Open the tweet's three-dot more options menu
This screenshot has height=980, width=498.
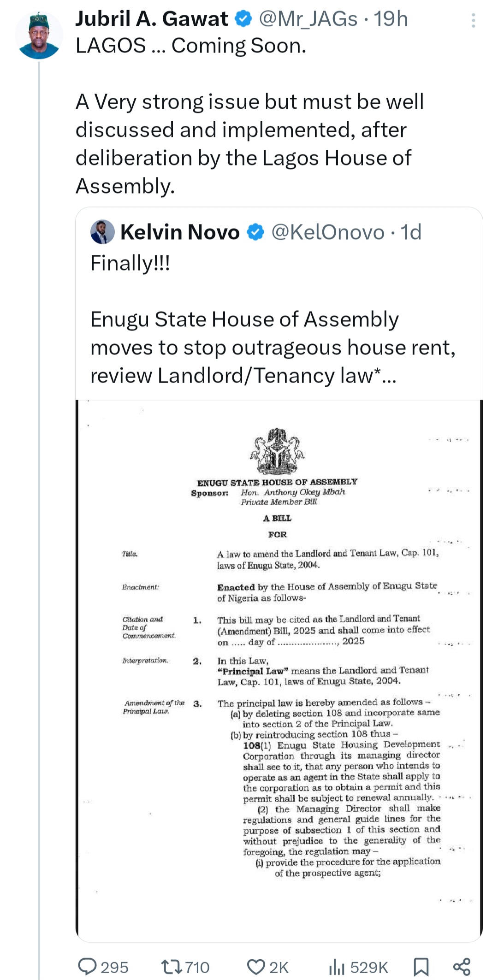tap(473, 21)
